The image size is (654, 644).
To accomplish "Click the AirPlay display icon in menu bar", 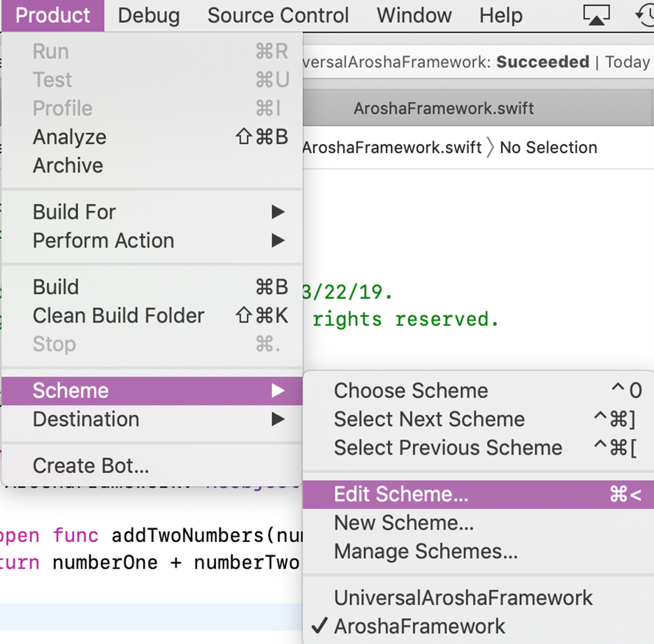I will 596,15.
